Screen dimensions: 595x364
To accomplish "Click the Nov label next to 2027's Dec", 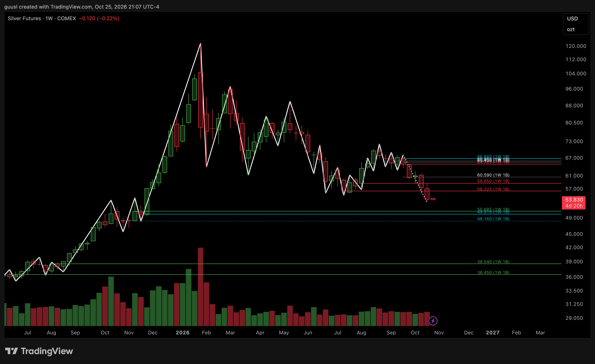I will point(439,333).
